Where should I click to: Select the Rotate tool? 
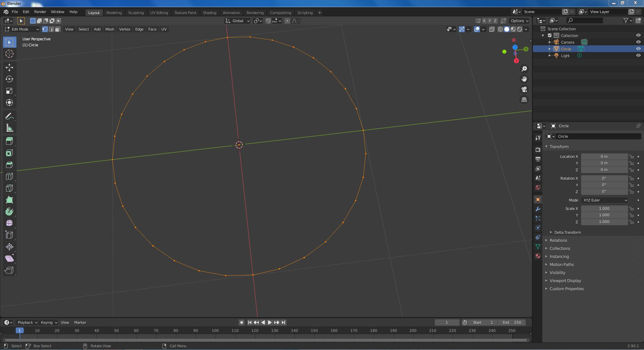point(9,79)
